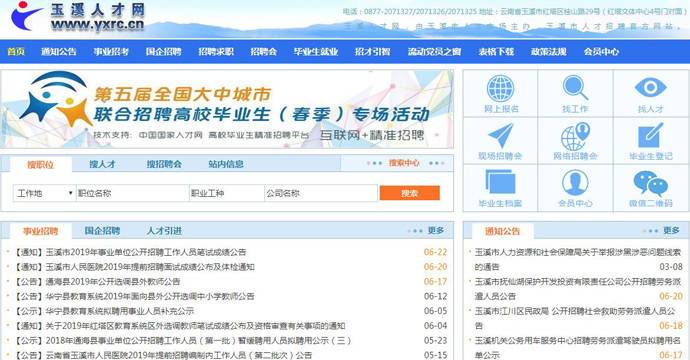Viewport: 690px width, 360px height.
Task: Click the 毕业生登记 edit icon
Action: [x=650, y=135]
